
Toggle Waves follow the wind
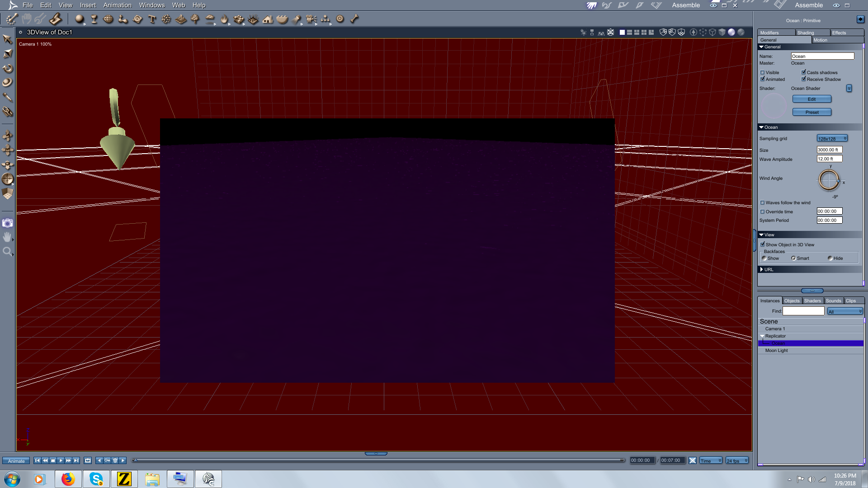tap(762, 203)
